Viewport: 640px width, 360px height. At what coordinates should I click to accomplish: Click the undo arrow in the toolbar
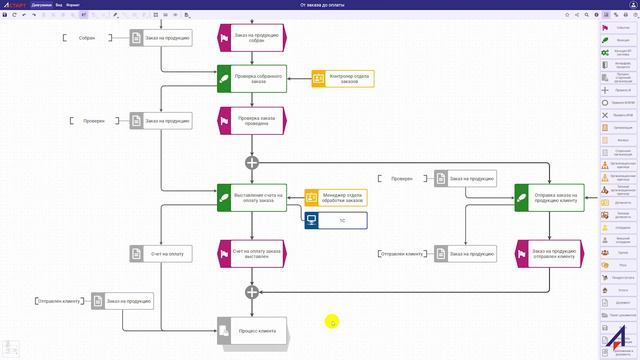pyautogui.click(x=24, y=15)
